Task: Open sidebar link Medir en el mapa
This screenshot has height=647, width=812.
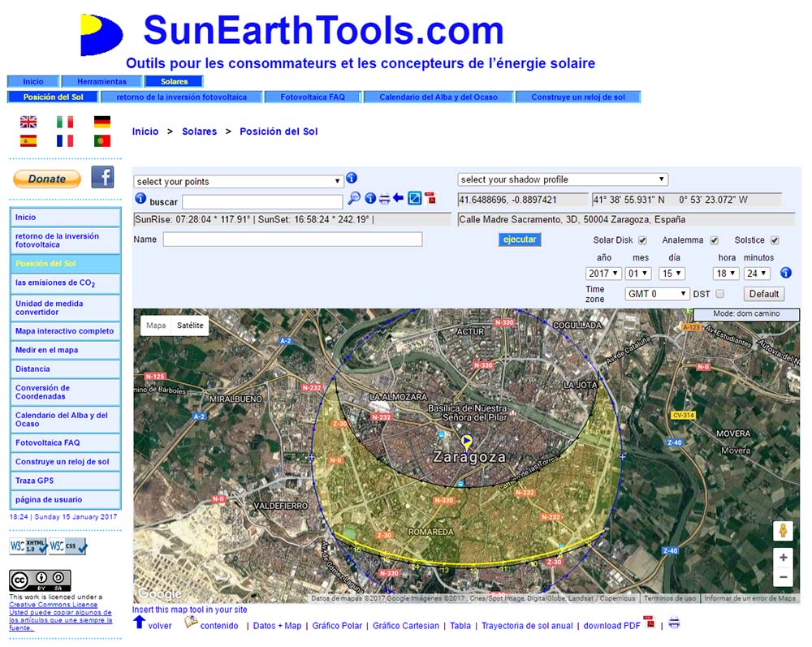Action: [x=66, y=350]
